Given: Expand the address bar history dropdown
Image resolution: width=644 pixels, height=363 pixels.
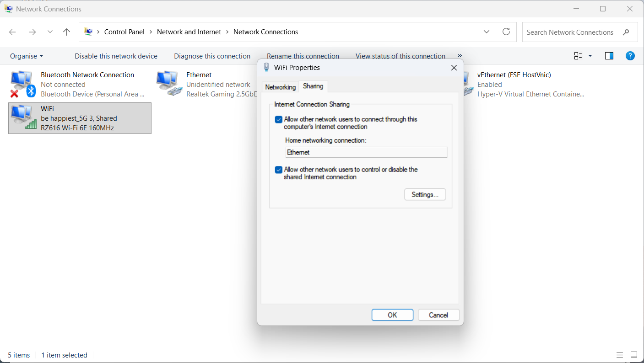Looking at the screenshot, I should (487, 32).
